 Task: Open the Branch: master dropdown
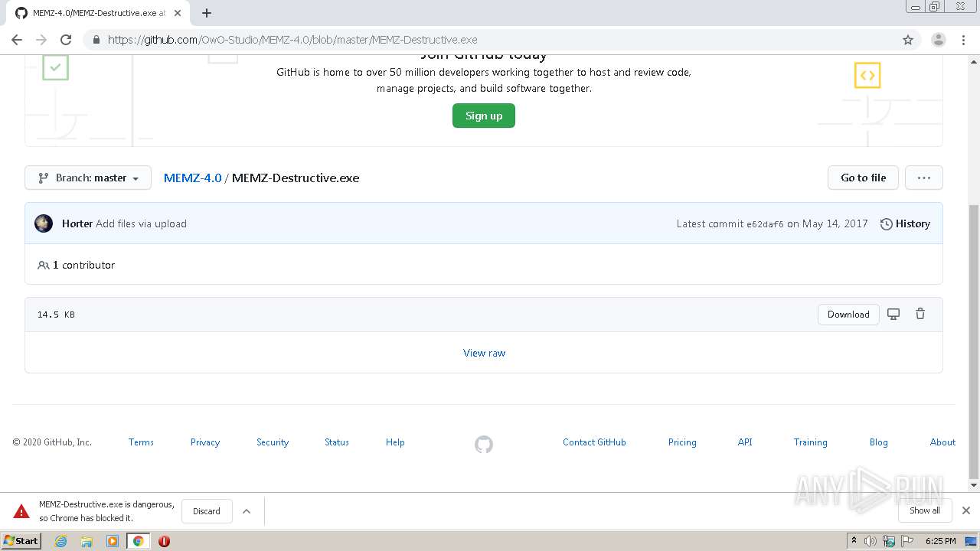[x=88, y=178]
